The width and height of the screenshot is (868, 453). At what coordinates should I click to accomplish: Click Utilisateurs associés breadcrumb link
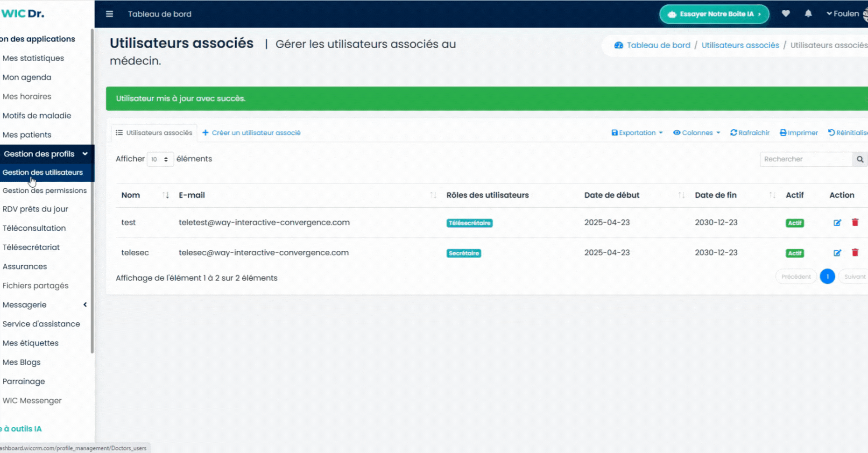(x=740, y=45)
